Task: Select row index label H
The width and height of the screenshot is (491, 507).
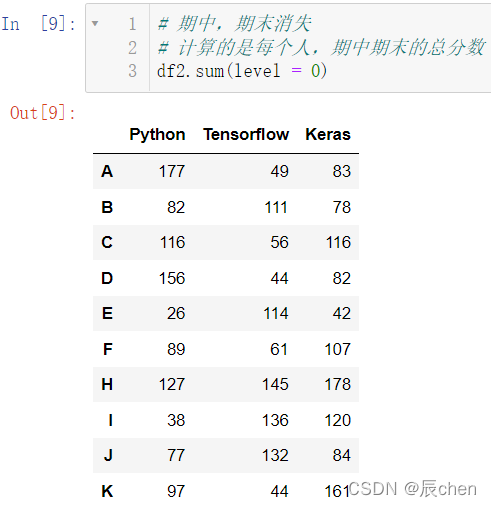Action: click(x=107, y=384)
